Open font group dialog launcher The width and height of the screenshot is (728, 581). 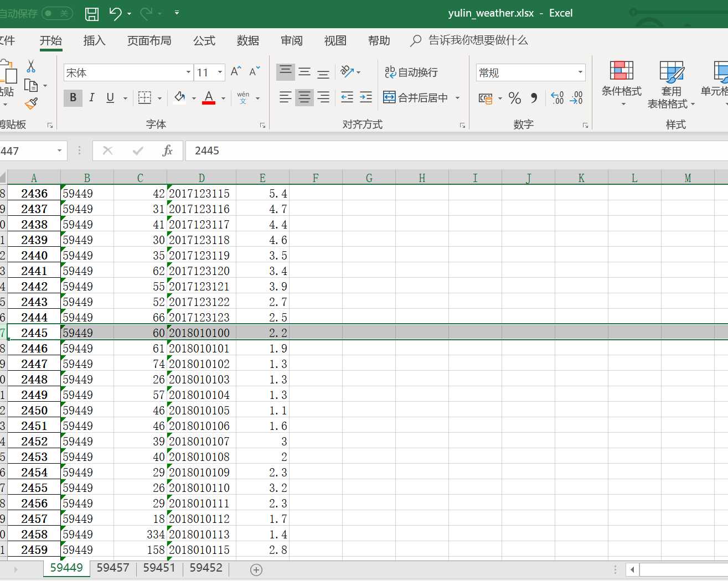point(262,126)
